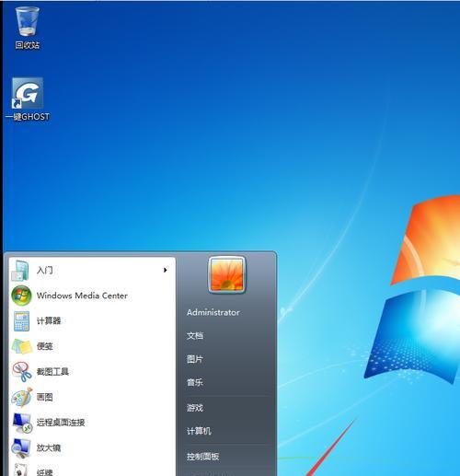Select the 一键GHOST desktop shortcut icon
This screenshot has height=476, width=460.
(28, 93)
